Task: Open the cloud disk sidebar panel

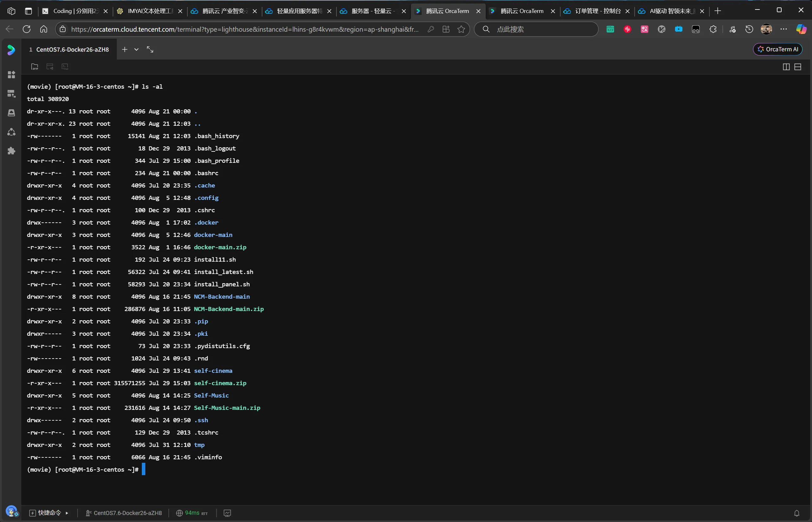Action: click(x=11, y=112)
